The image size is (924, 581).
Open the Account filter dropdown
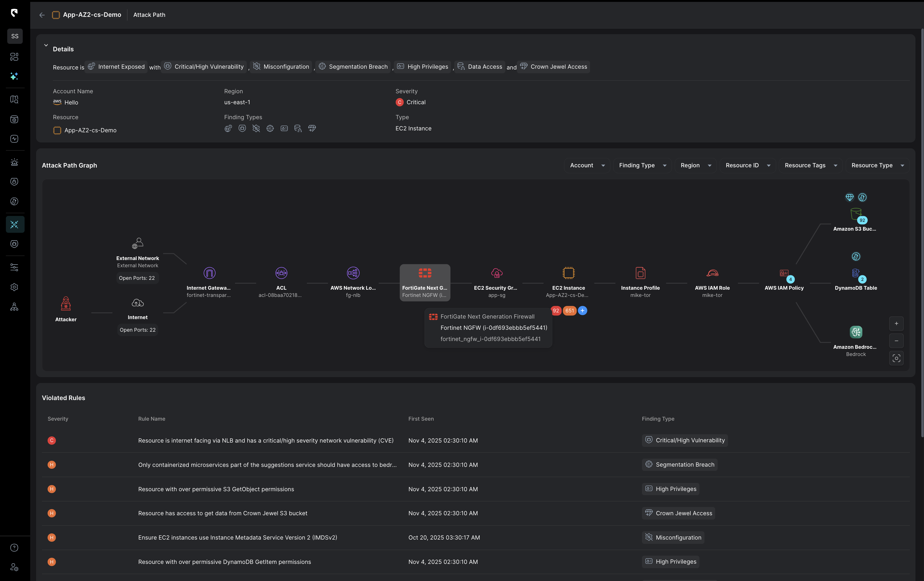click(587, 165)
